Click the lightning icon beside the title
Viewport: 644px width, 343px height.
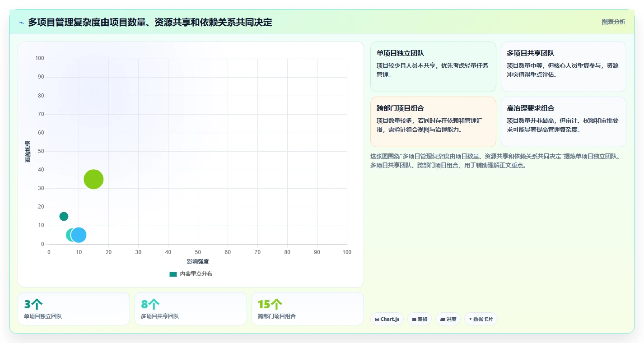click(22, 23)
